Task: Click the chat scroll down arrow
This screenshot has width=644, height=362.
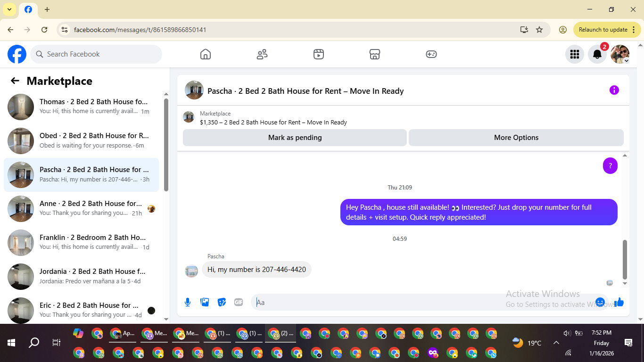Action: point(625,284)
